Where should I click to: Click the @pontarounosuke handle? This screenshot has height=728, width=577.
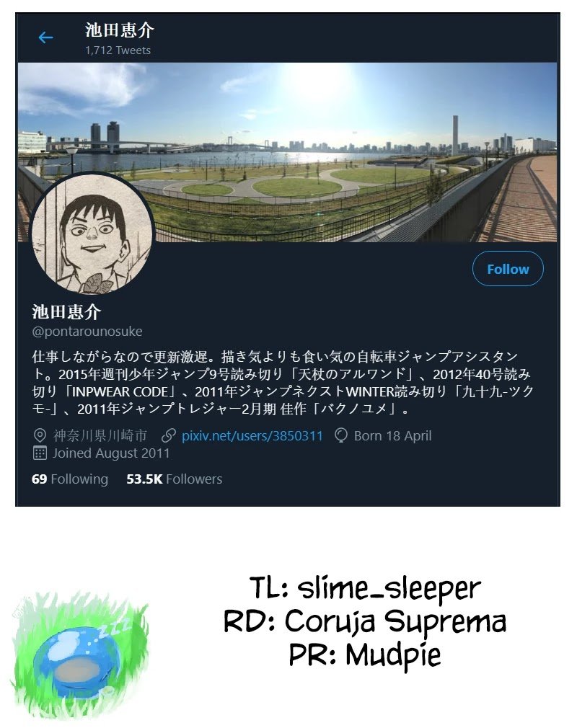click(x=87, y=331)
